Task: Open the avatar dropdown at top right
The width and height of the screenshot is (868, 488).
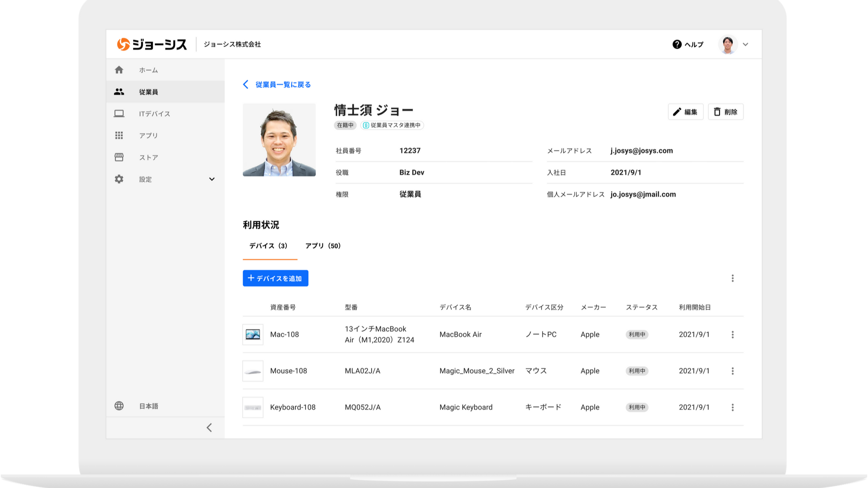Action: (x=728, y=44)
